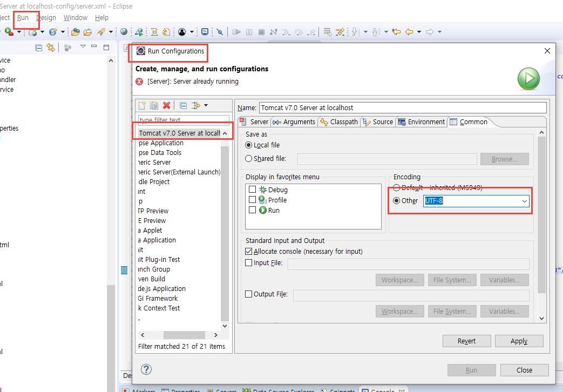This screenshot has width=563, height=392.
Task: Click the help question mark icon
Action: (146, 369)
